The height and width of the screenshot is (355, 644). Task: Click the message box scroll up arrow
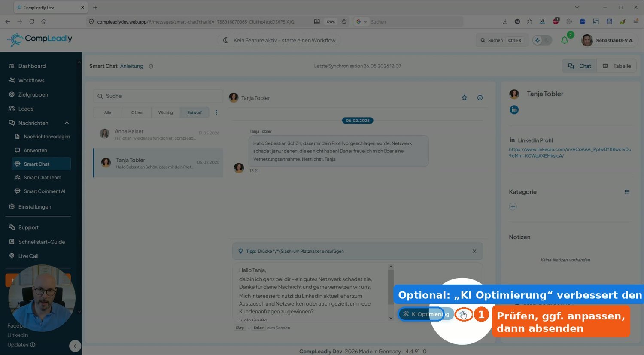391,267
